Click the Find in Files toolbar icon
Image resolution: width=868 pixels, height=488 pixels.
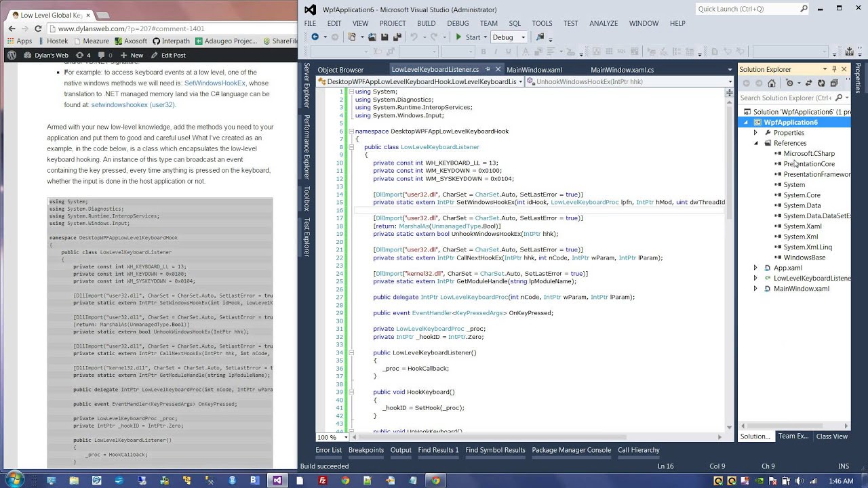pos(540,37)
